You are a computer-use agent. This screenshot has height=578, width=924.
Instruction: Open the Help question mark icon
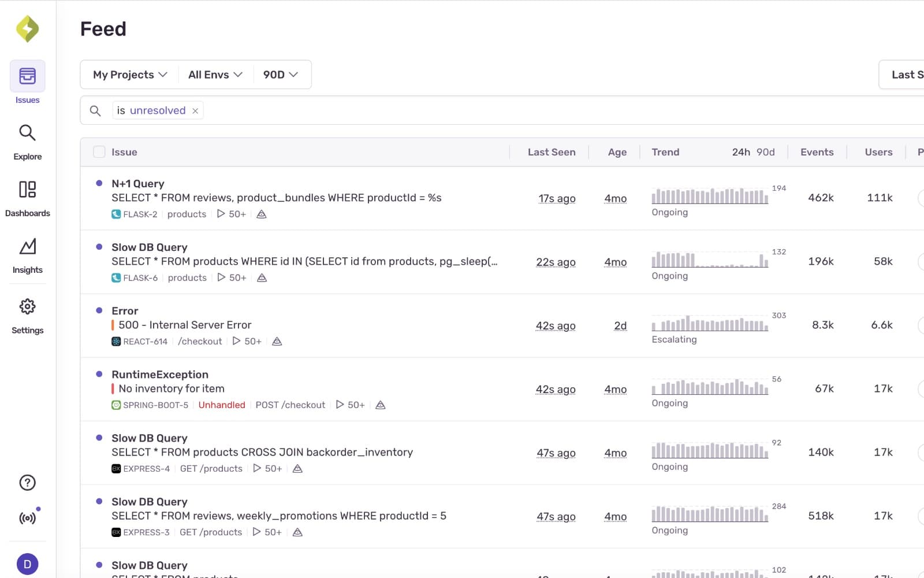[27, 483]
